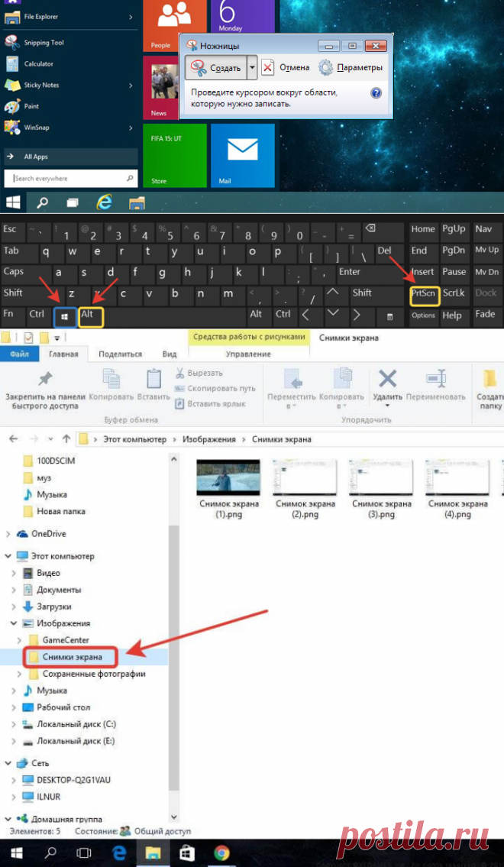Open the Параметры gear in Snipping Tool

(x=350, y=68)
